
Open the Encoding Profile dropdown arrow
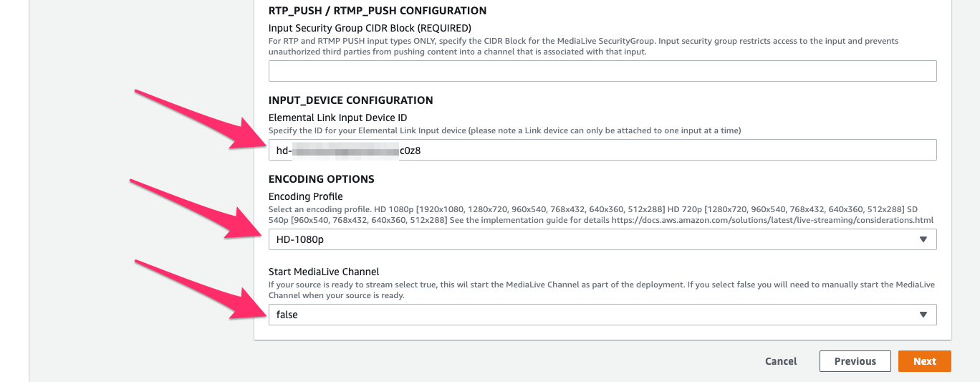pos(923,239)
